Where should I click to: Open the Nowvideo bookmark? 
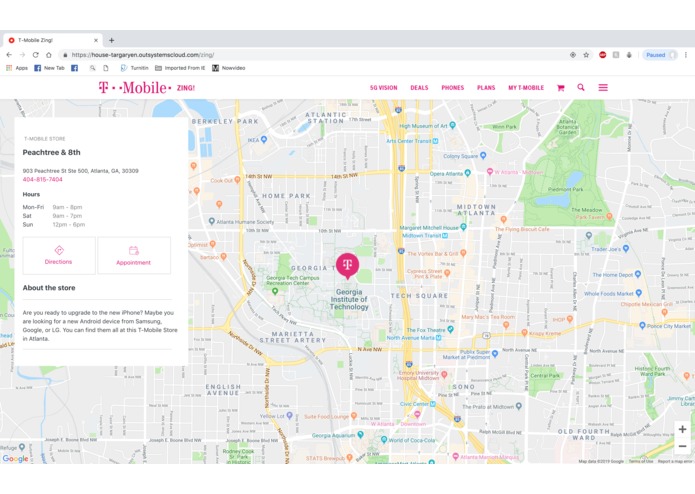coord(229,68)
